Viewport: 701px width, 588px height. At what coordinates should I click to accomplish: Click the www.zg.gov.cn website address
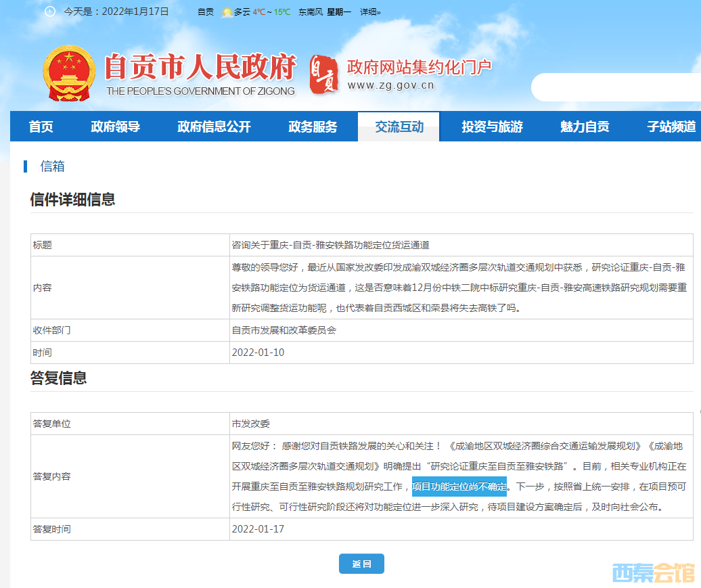[390, 85]
